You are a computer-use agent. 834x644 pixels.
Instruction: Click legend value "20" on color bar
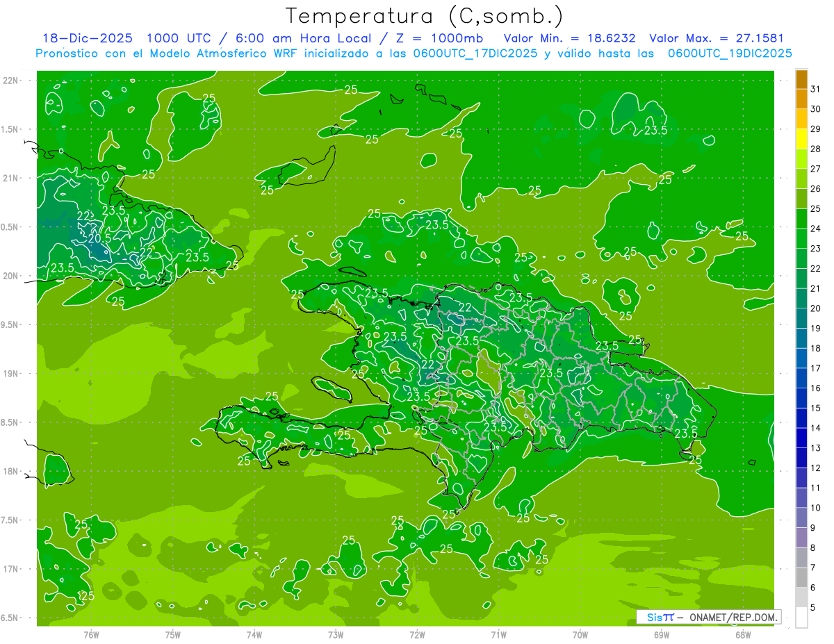click(816, 308)
